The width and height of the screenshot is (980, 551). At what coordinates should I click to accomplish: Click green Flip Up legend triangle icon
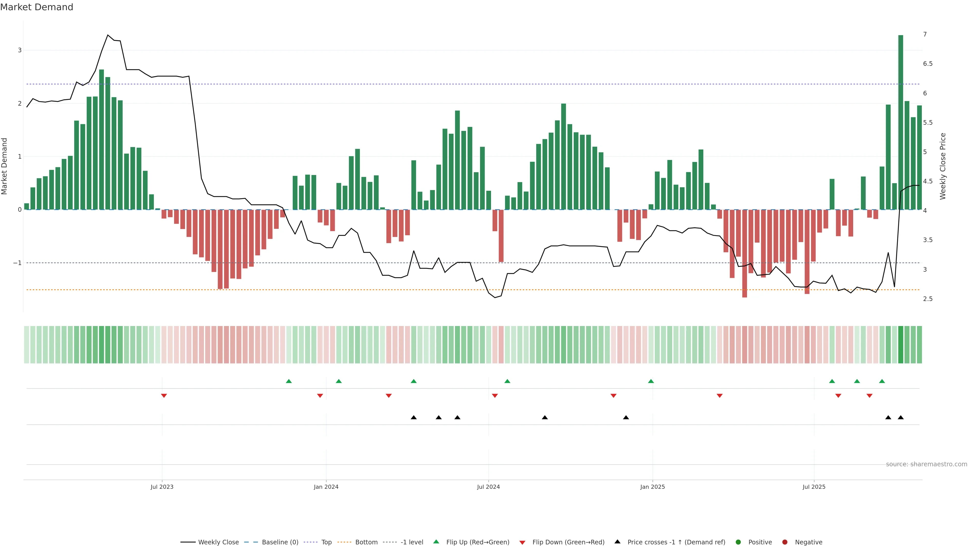click(436, 542)
